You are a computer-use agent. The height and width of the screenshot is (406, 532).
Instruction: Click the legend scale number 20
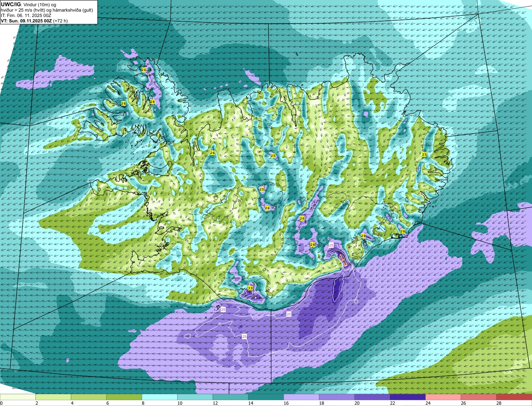[357, 403]
